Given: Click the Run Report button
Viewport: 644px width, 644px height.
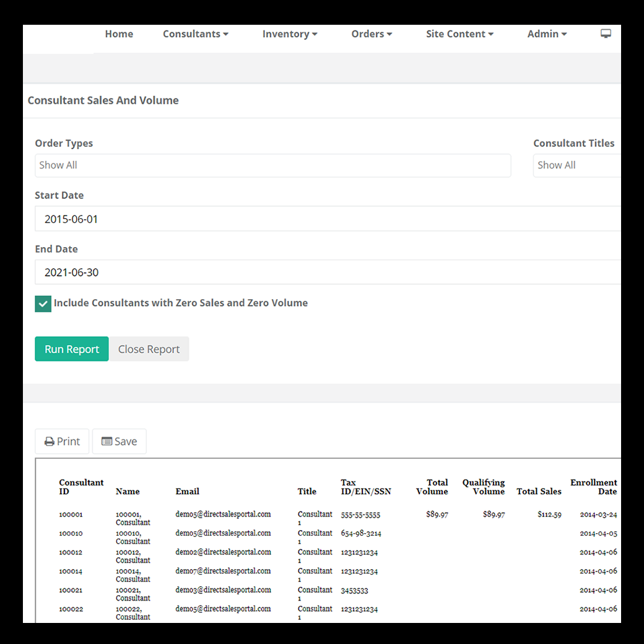Looking at the screenshot, I should coord(71,349).
